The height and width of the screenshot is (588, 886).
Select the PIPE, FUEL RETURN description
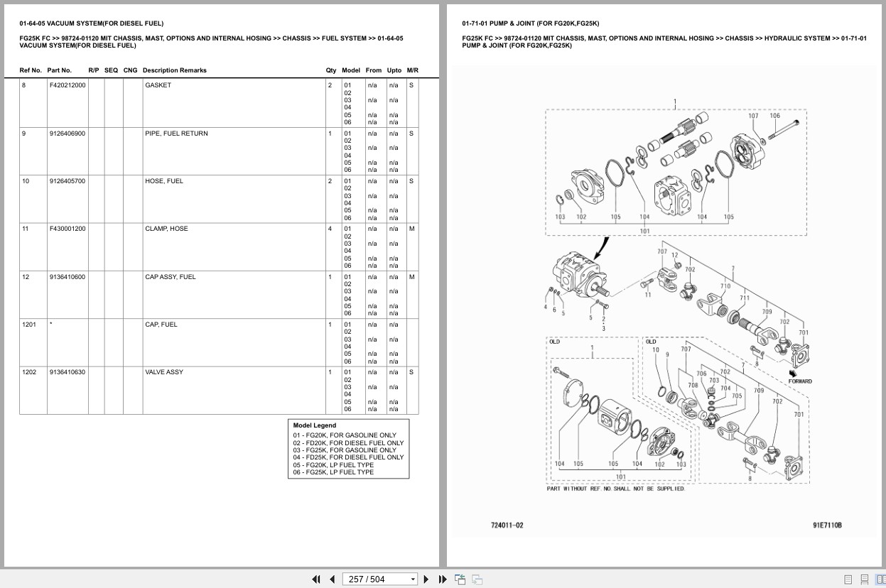[x=176, y=134]
